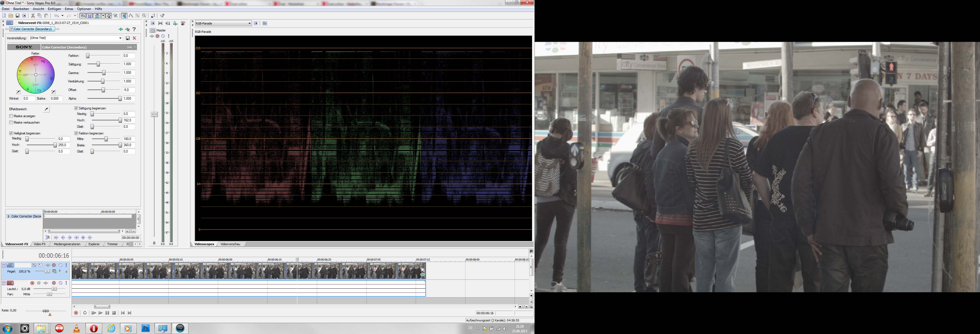
Task: Pause timeline playback
Action: (107, 313)
